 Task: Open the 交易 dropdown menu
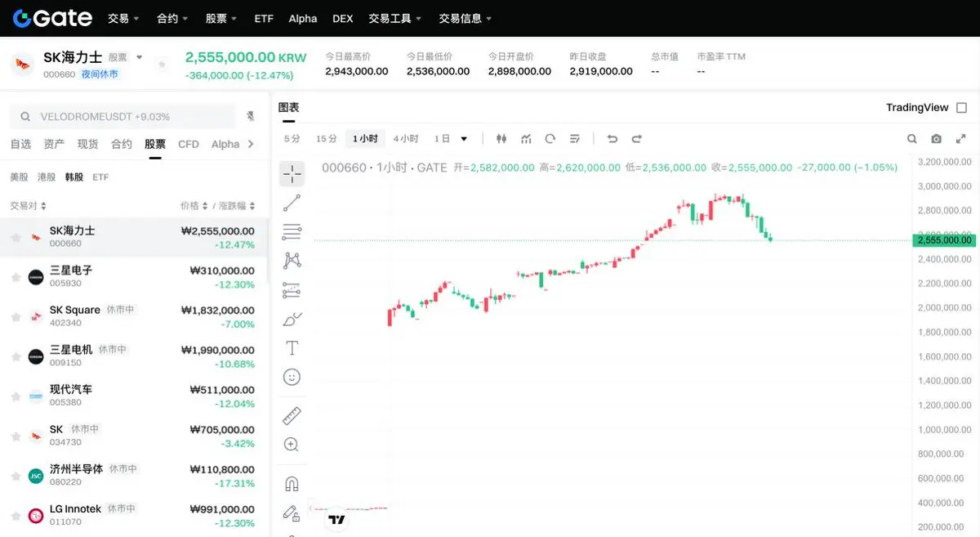123,18
